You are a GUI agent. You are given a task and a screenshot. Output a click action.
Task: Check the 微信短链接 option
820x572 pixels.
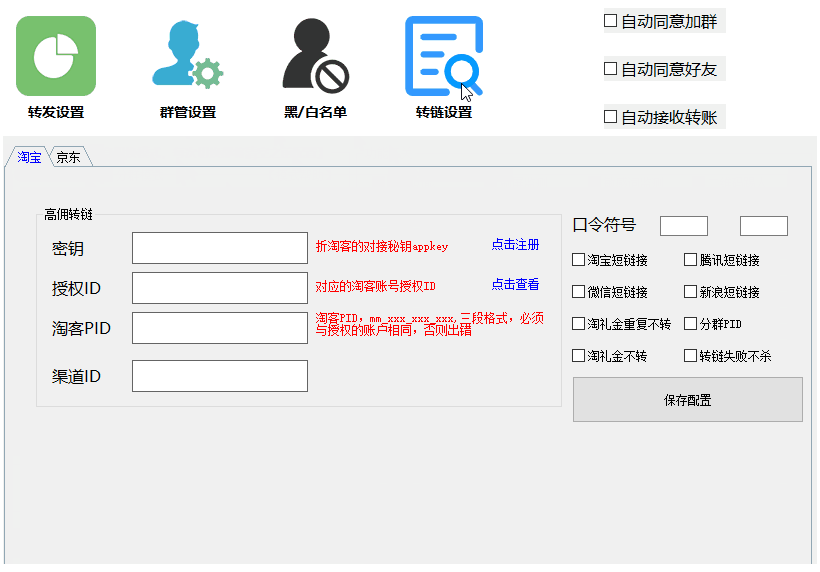point(578,292)
